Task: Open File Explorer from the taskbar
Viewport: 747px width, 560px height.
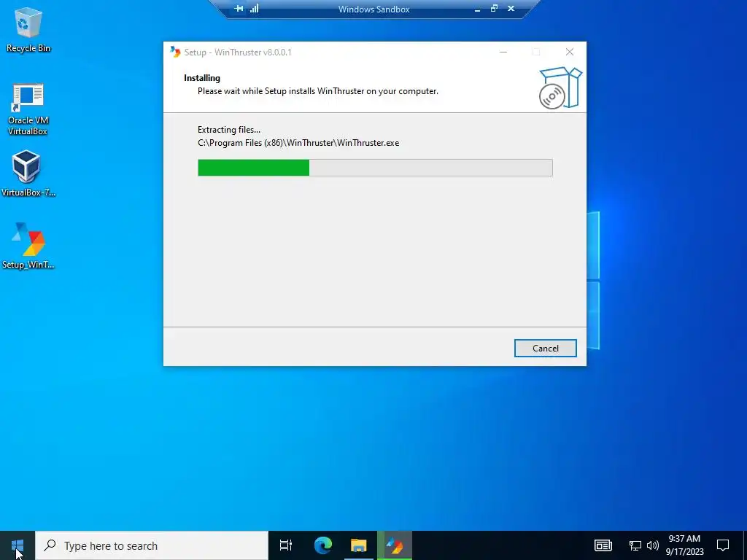Action: point(359,545)
